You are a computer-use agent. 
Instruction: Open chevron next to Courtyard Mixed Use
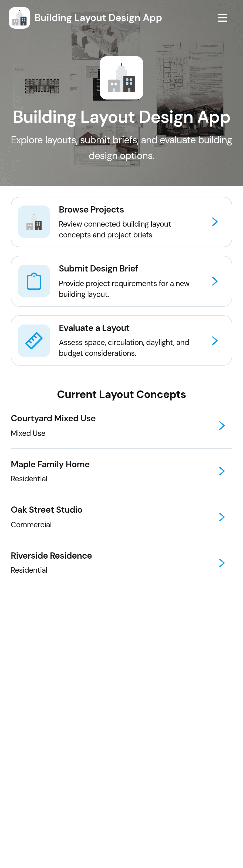(222, 426)
